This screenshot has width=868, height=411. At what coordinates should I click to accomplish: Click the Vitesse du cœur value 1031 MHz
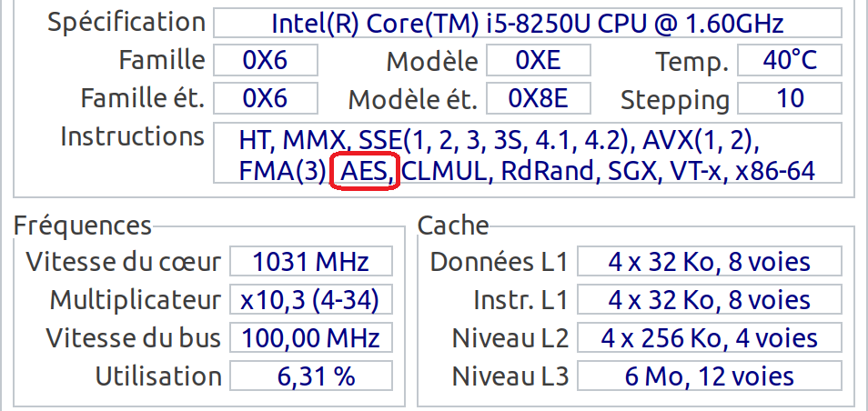[x=311, y=263]
